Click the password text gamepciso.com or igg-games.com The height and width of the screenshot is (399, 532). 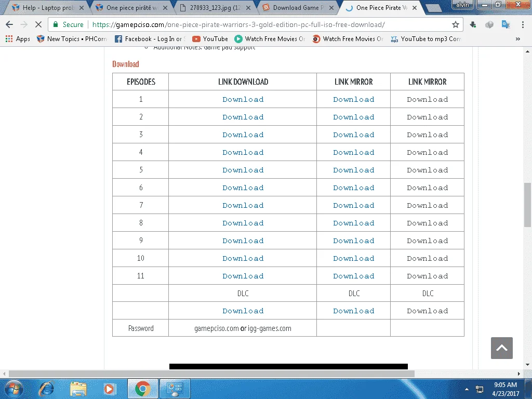pos(243,328)
